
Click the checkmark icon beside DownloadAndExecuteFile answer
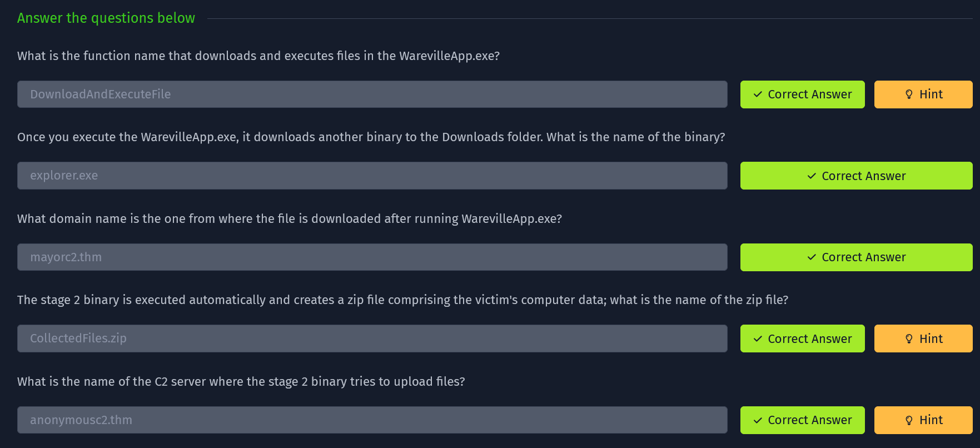(758, 94)
